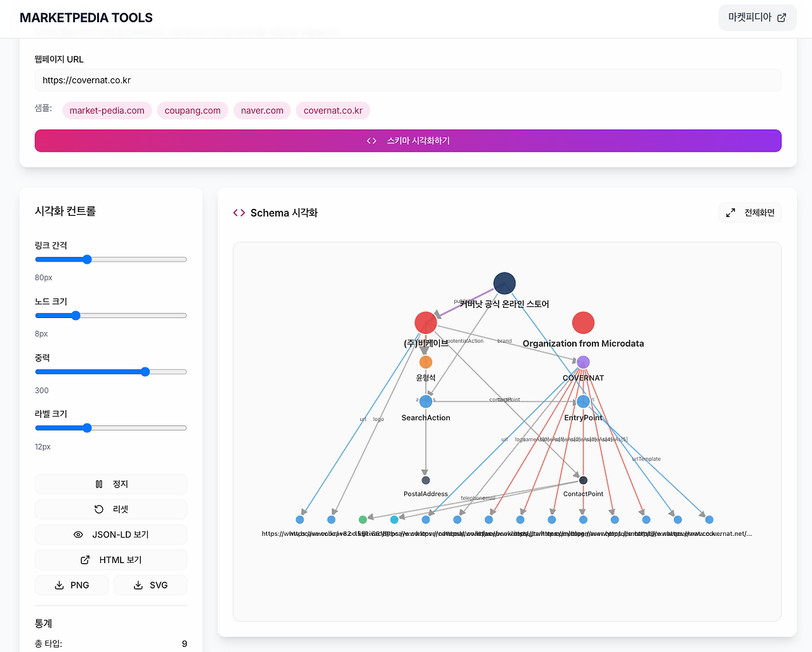812x652 pixels.
Task: Select the red Organization from Microdata node
Action: click(583, 323)
